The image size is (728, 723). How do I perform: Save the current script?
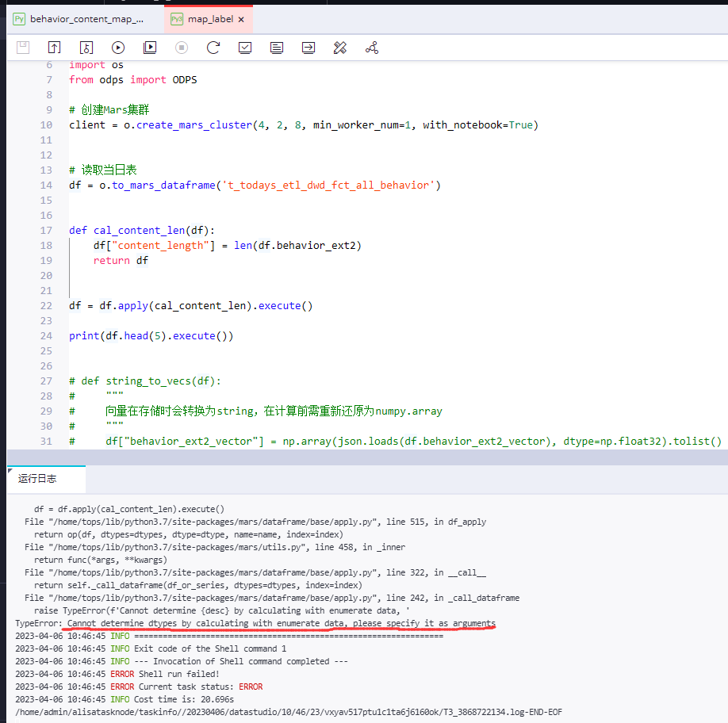pos(22,48)
